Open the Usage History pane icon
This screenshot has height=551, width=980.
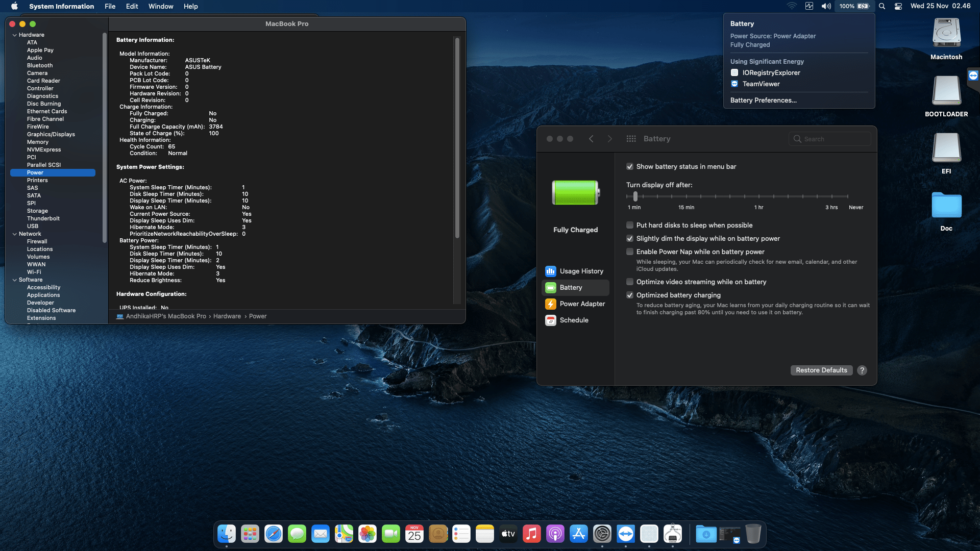pos(550,271)
